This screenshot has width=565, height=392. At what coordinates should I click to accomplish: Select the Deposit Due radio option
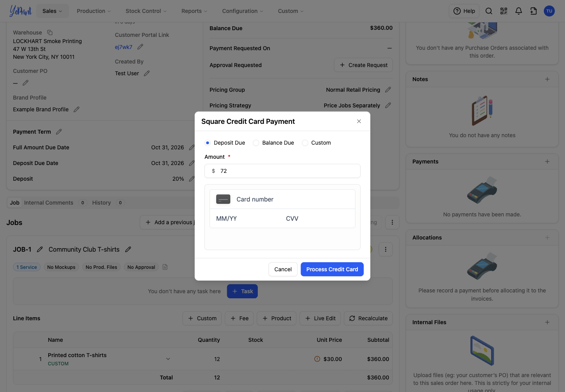click(208, 143)
